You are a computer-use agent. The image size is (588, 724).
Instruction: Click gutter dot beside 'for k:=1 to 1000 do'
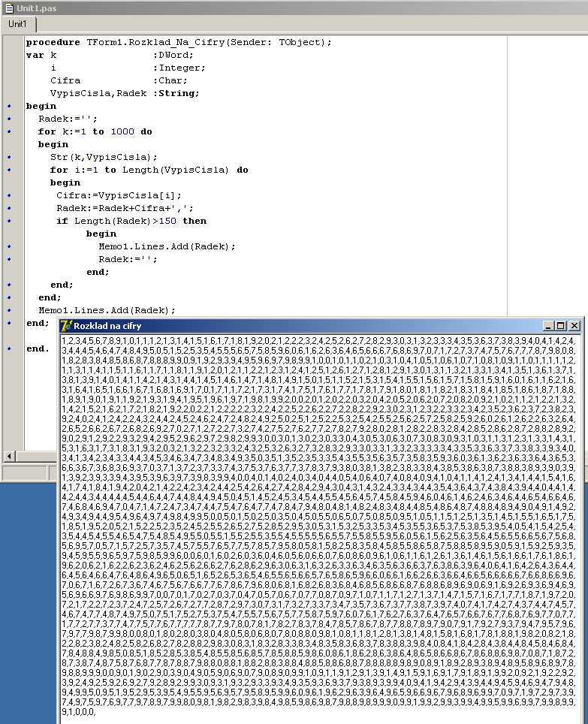tap(9, 131)
